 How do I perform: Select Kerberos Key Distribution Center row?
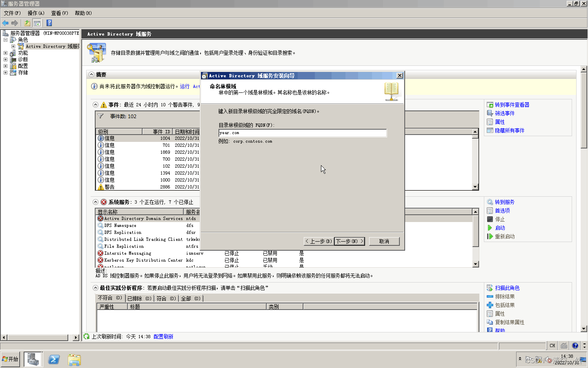tap(284, 260)
